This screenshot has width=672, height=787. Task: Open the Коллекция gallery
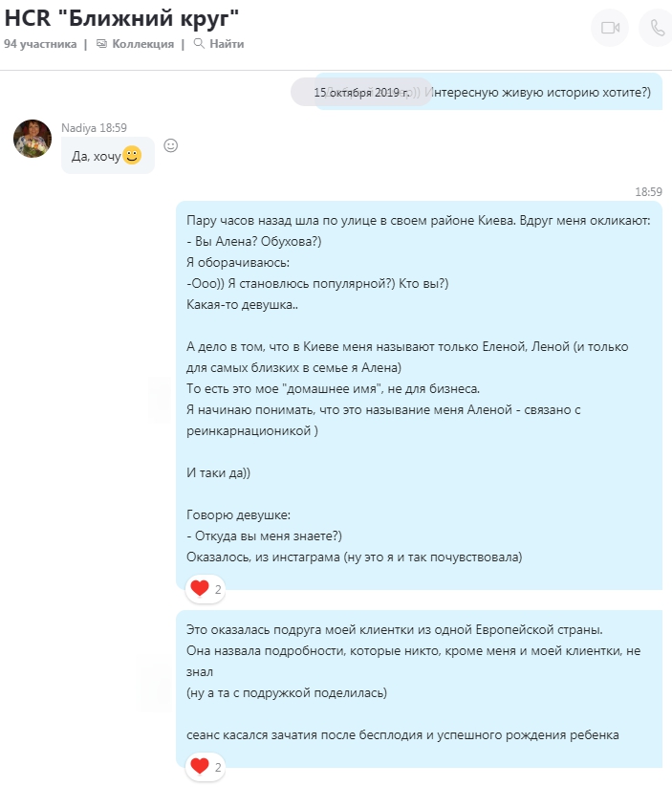(143, 44)
